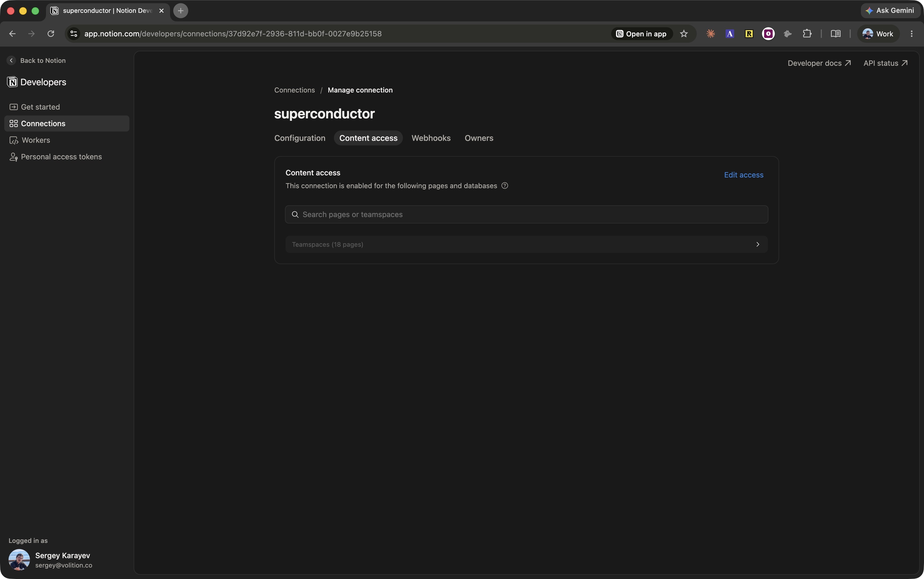This screenshot has width=924, height=579.
Task: Expand the Teamspaces (18 pages) row
Action: [x=526, y=244]
